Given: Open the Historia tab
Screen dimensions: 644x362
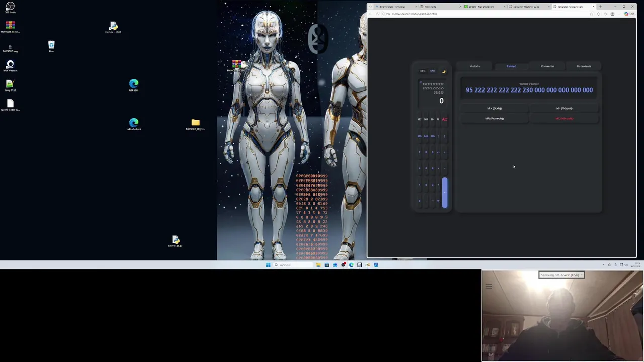Looking at the screenshot, I should pos(475,66).
